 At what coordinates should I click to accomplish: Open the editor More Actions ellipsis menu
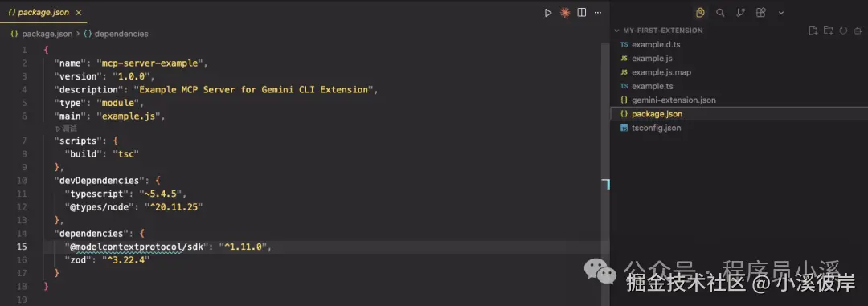[598, 13]
